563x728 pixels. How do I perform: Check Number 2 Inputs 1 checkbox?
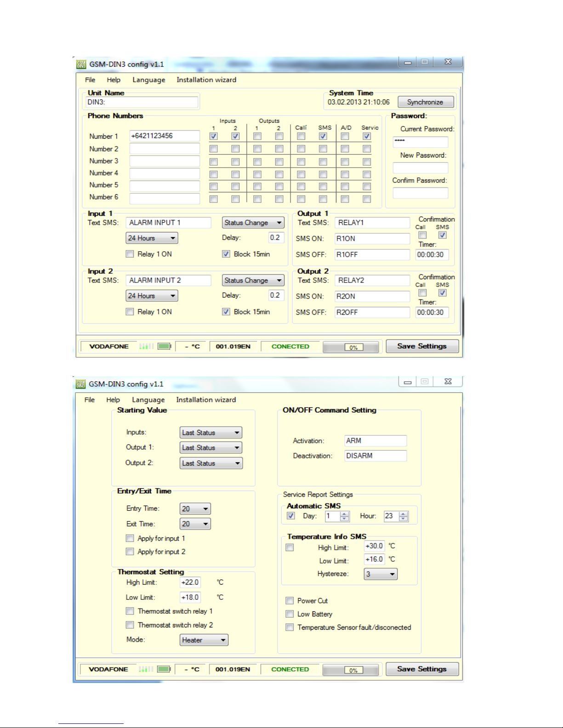tap(213, 149)
